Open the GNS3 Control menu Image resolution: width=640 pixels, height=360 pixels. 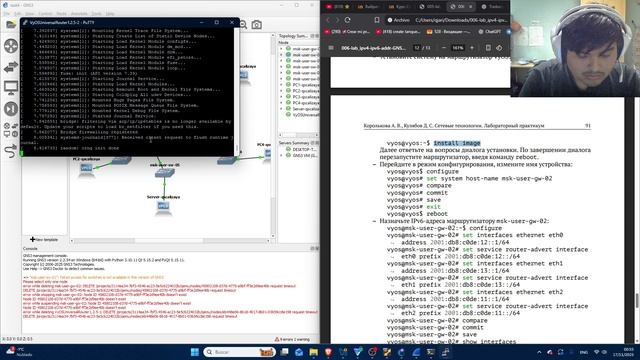[x=45, y=14]
